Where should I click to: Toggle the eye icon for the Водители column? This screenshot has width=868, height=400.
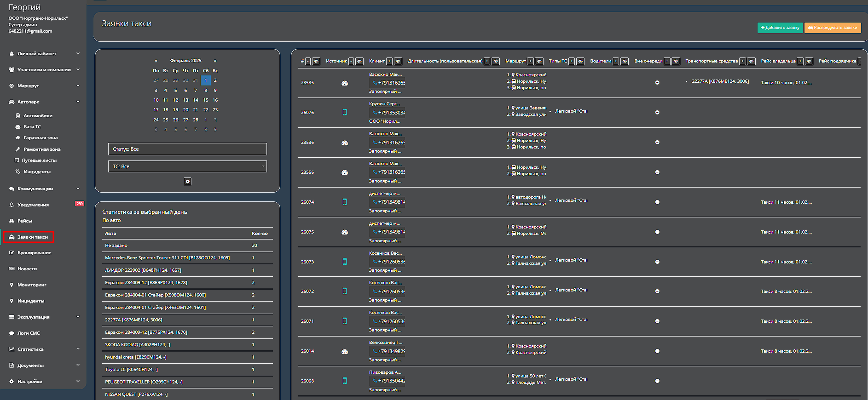coord(625,61)
